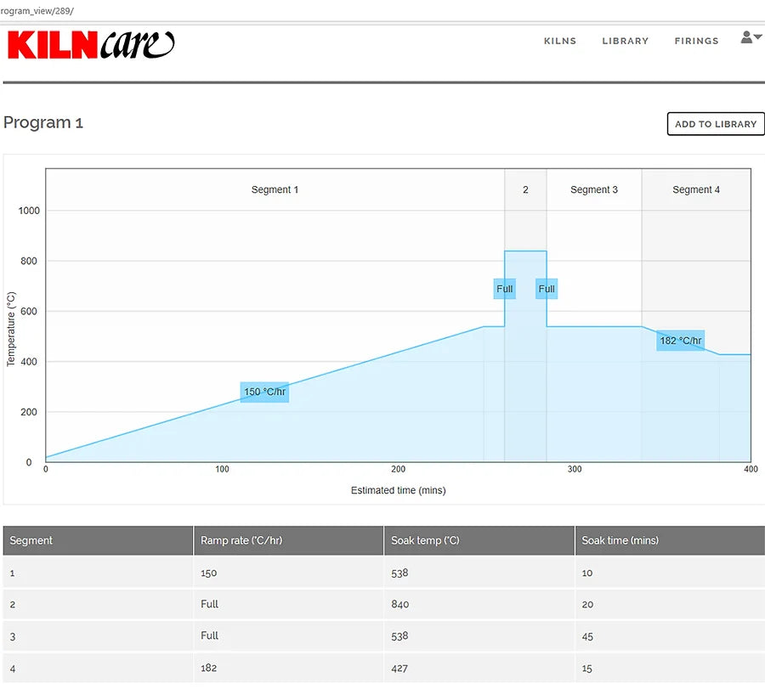
Task: Click the 182 °C/hr chart label
Action: pos(681,341)
